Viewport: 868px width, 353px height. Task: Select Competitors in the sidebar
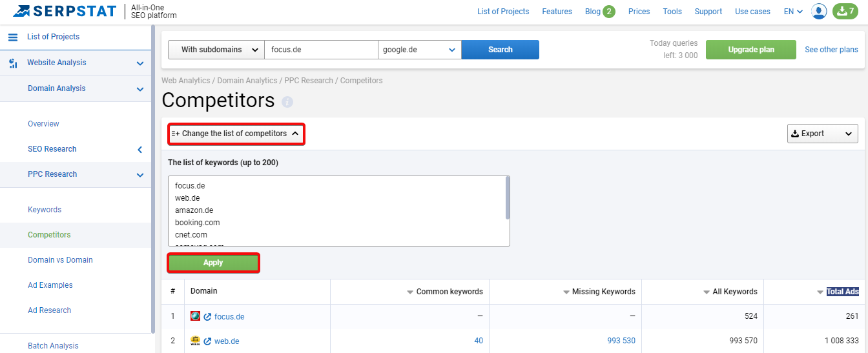[49, 235]
